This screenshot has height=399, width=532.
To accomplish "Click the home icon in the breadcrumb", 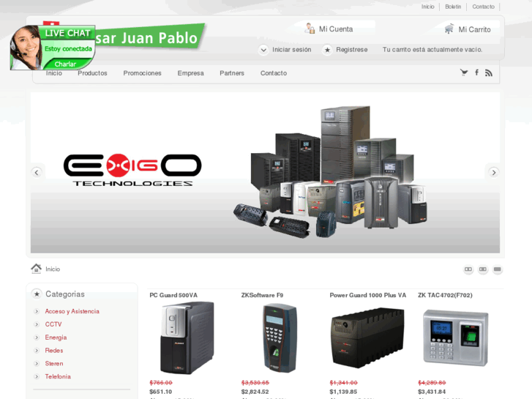I will 36,269.
